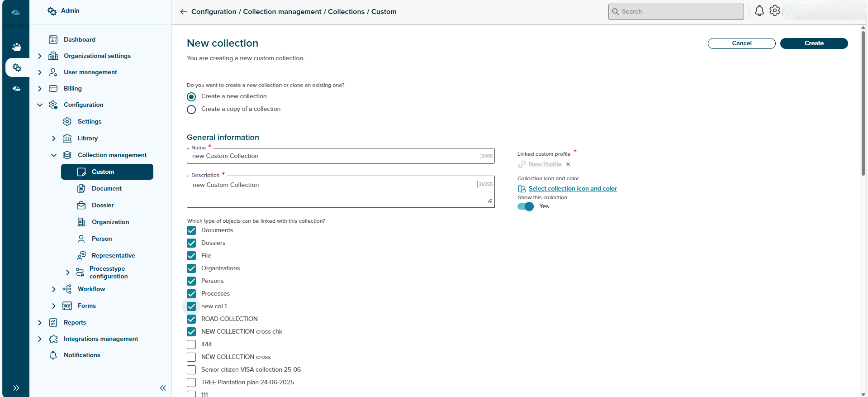This screenshot has height=397, width=868.
Task: Open settings gear icon in top bar
Action: point(775,11)
